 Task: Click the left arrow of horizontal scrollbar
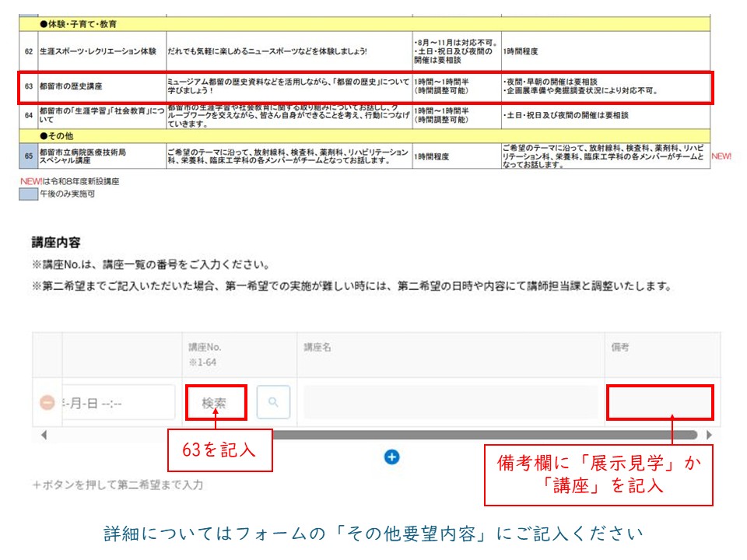pyautogui.click(x=44, y=435)
